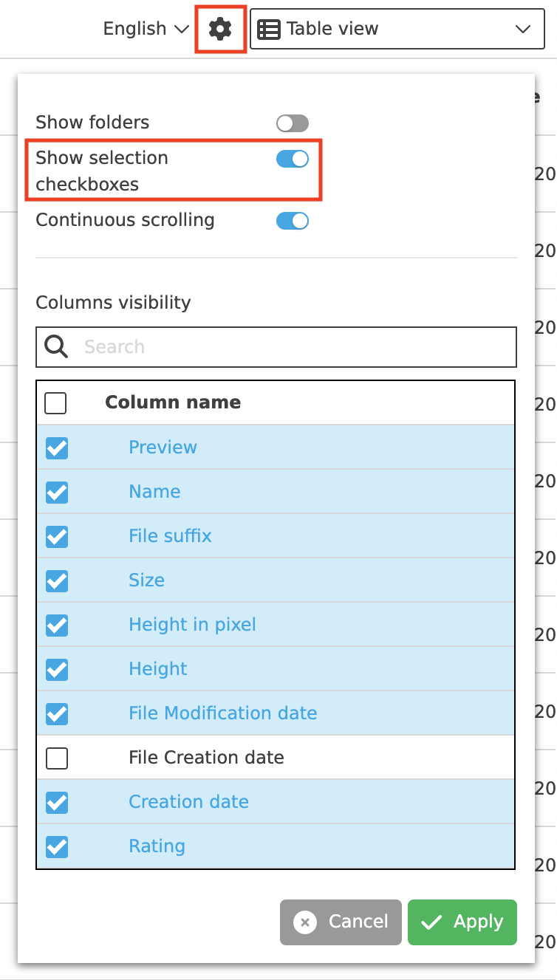Uncheck the Size column checkbox

point(57,580)
